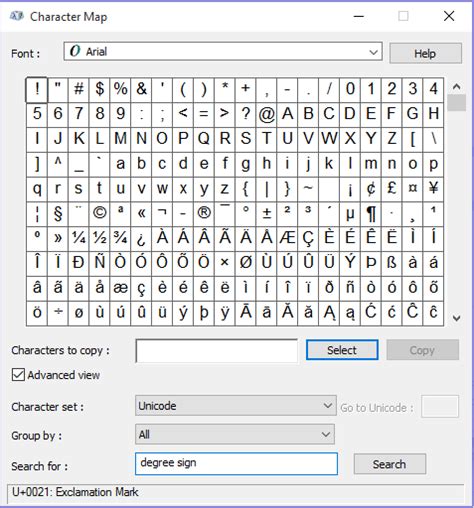The width and height of the screenshot is (474, 508).
Task: Close the Character Map window
Action: point(449,16)
